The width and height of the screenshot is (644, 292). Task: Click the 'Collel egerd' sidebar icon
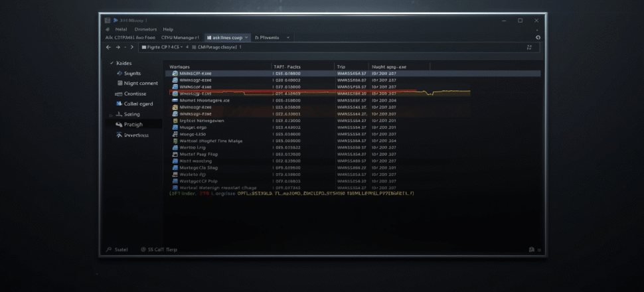point(119,104)
